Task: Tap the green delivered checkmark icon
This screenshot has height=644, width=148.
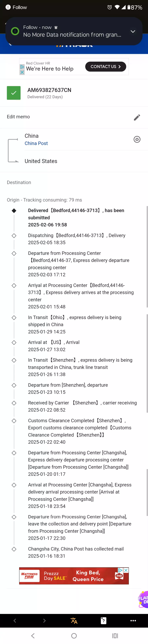Action: click(14, 93)
